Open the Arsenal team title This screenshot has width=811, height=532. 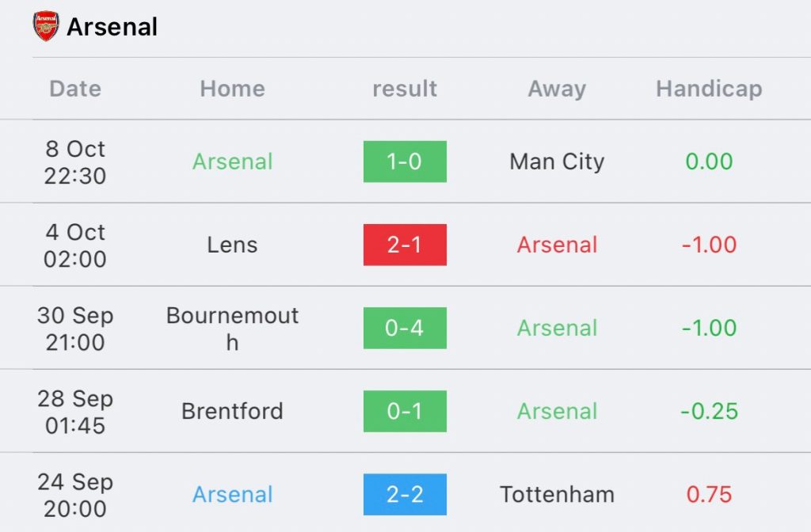112,27
